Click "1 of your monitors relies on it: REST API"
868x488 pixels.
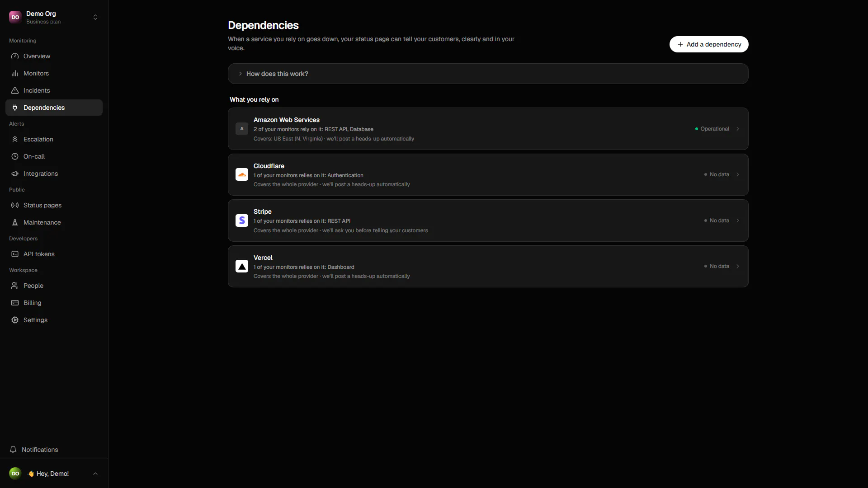click(x=302, y=221)
